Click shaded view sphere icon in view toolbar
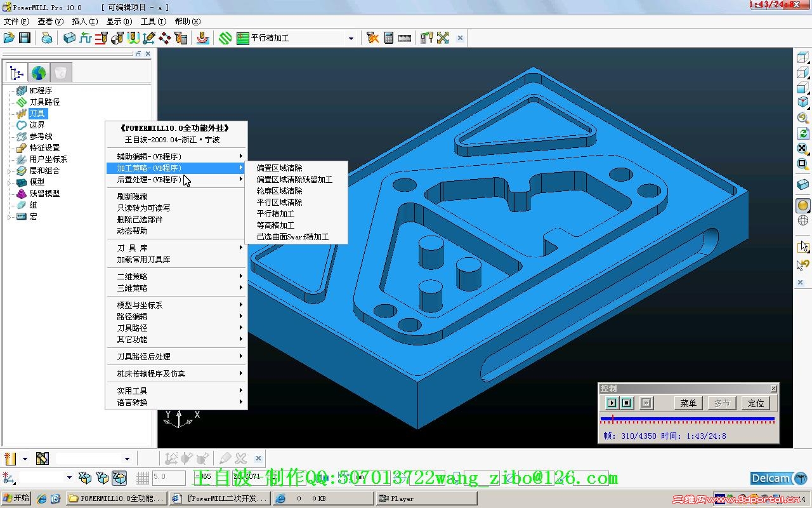Screen dimensions: 812x508 803,205
